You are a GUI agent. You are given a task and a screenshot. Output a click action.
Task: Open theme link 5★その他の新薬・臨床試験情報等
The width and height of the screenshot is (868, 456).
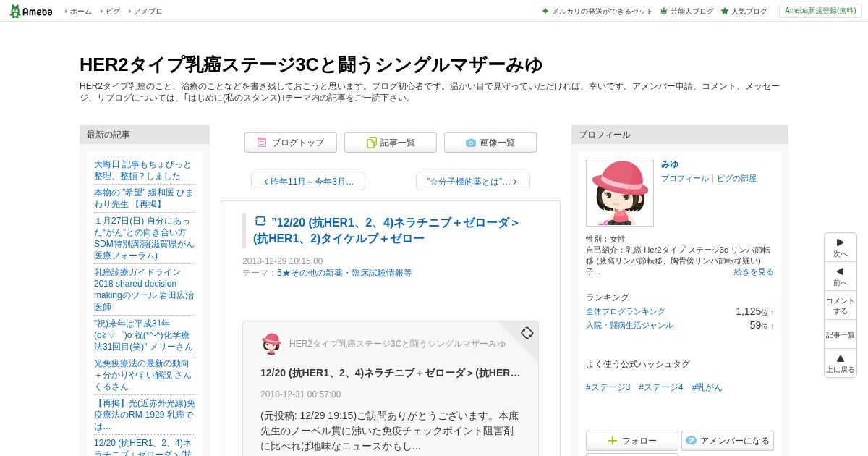pyautogui.click(x=344, y=273)
